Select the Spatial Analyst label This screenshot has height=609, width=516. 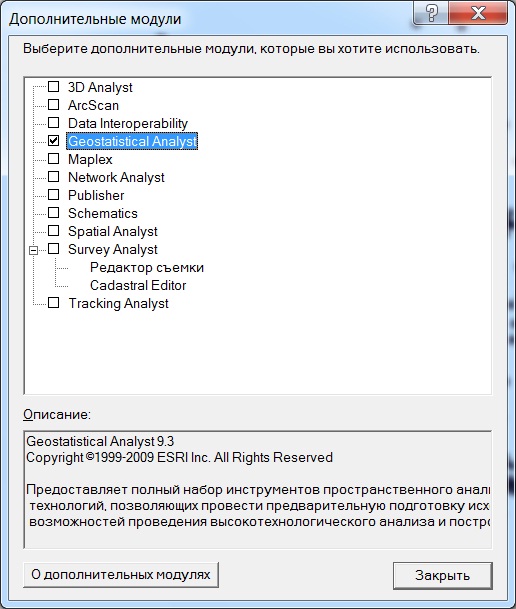click(x=113, y=231)
